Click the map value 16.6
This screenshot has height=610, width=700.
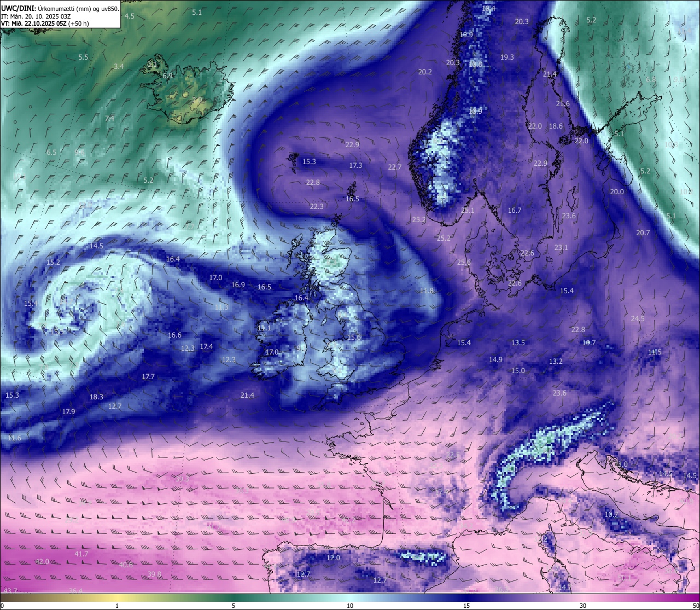pos(174,335)
